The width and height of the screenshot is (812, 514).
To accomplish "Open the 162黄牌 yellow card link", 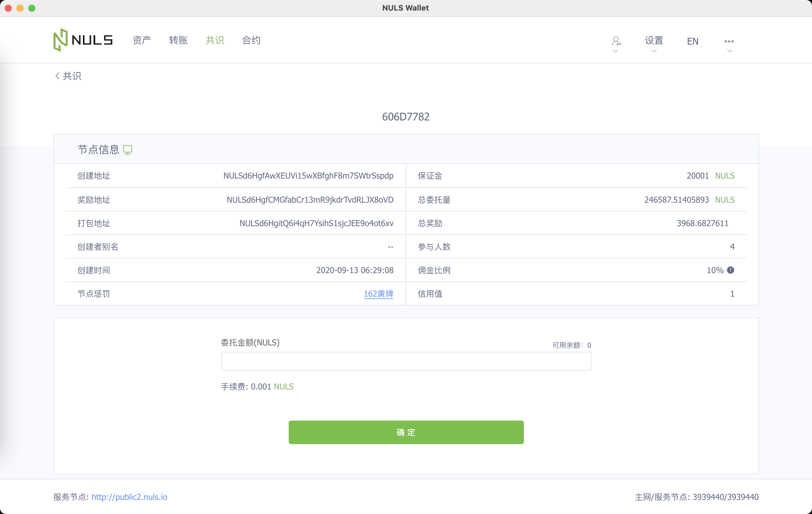I will [378, 294].
